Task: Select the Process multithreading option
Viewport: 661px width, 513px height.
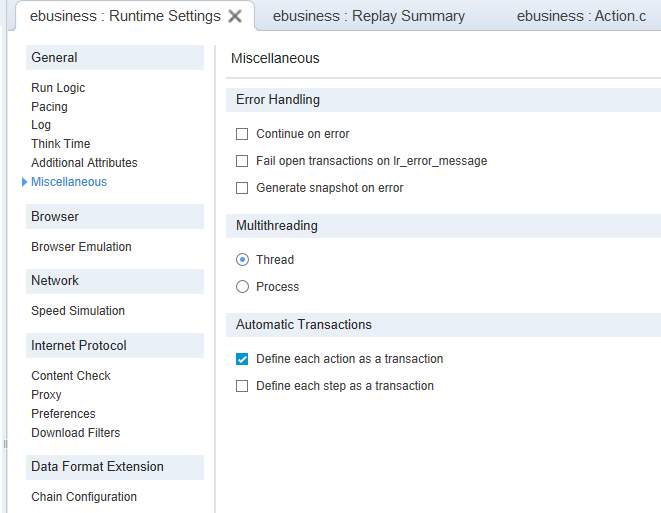Action: (242, 287)
